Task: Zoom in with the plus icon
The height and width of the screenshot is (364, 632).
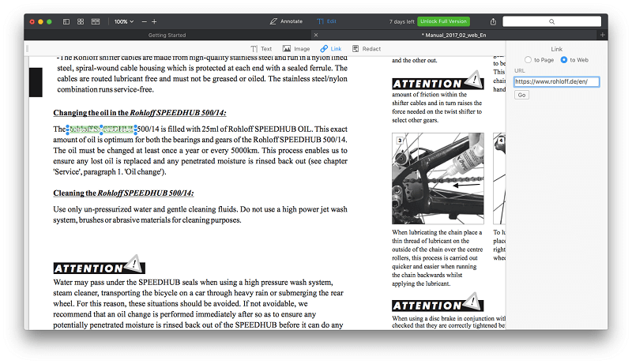Action: 154,22
